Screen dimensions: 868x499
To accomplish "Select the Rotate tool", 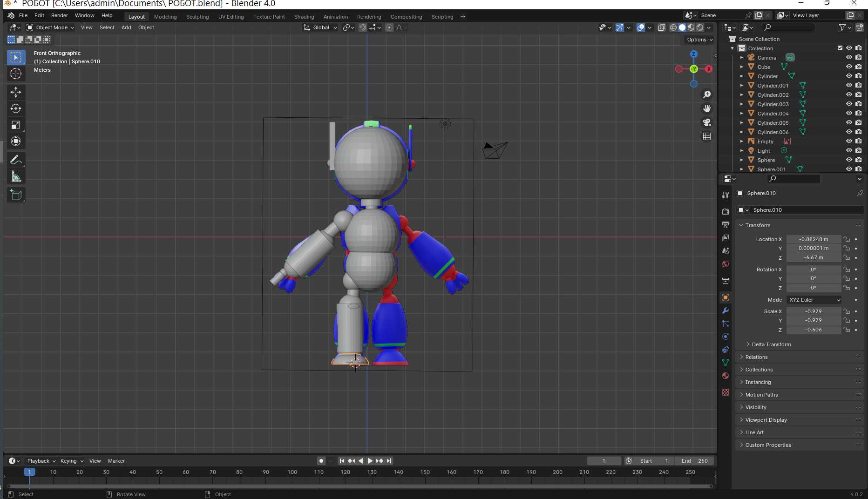I will tap(16, 109).
